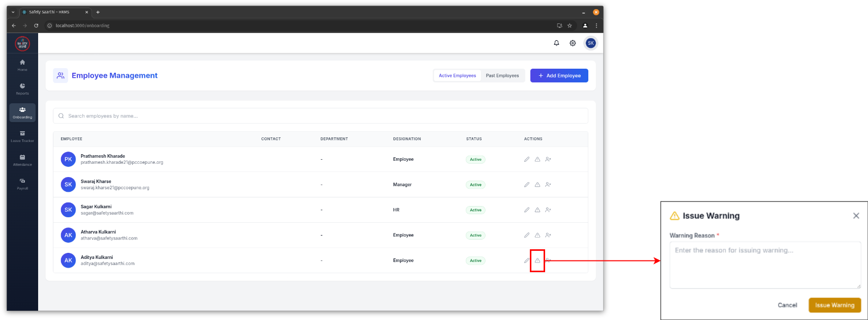Screen dimensions: 868x320
Task: Focus the search employees by name field
Action: pos(320,116)
